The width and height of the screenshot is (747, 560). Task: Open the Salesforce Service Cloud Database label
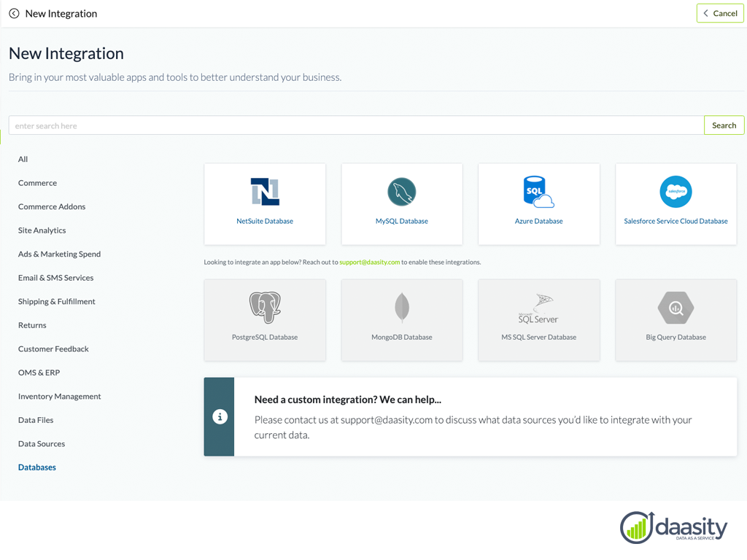coord(676,221)
